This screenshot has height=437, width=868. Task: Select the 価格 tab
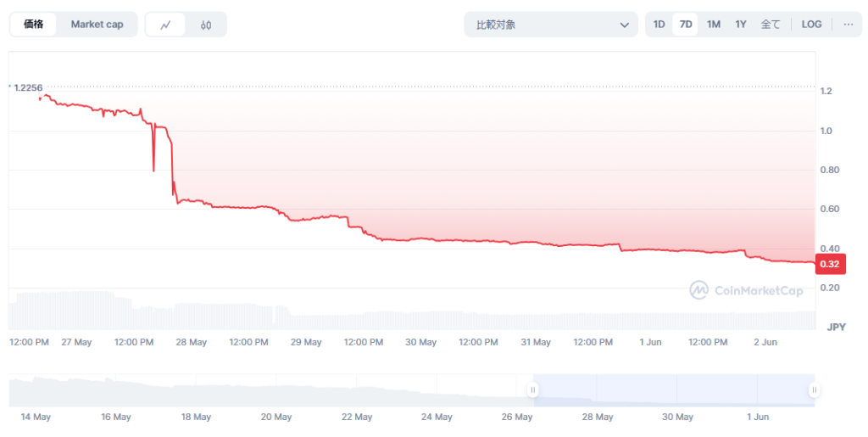(34, 25)
